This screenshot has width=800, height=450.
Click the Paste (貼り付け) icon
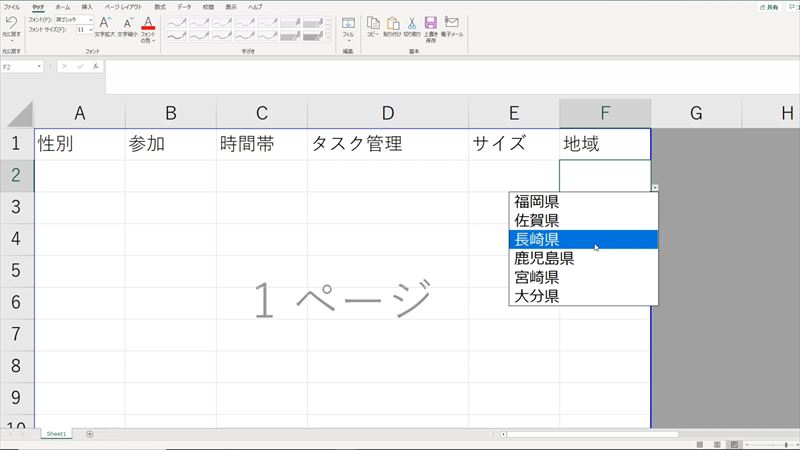pyautogui.click(x=392, y=22)
